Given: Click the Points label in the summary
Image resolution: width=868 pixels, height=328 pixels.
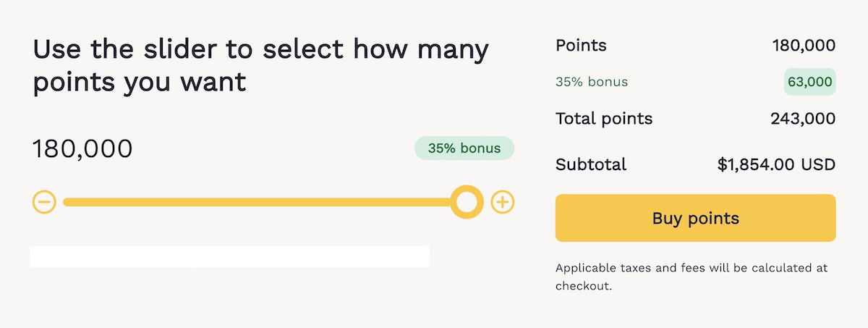Looking at the screenshot, I should pyautogui.click(x=581, y=46).
